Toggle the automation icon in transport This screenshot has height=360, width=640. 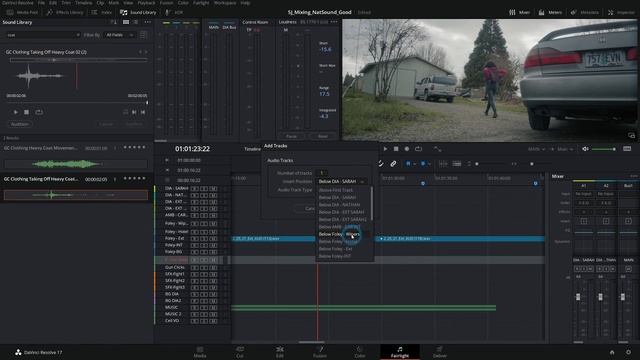click(x=438, y=149)
